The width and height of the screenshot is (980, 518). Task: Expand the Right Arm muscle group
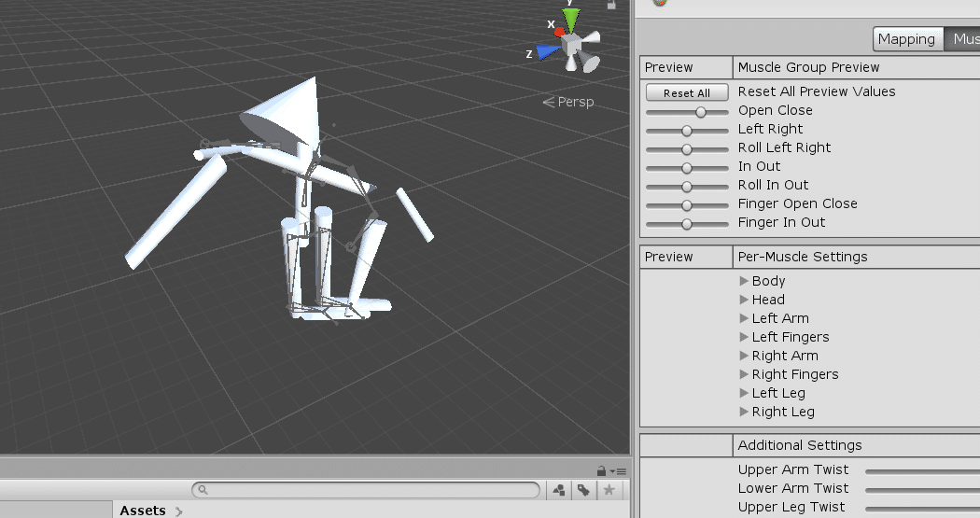[x=744, y=356]
